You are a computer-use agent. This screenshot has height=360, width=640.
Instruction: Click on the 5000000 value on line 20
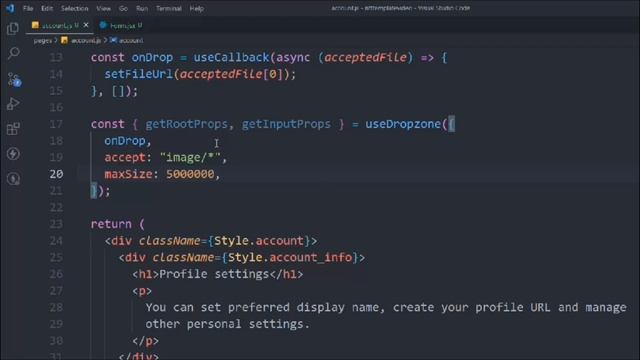(x=190, y=174)
